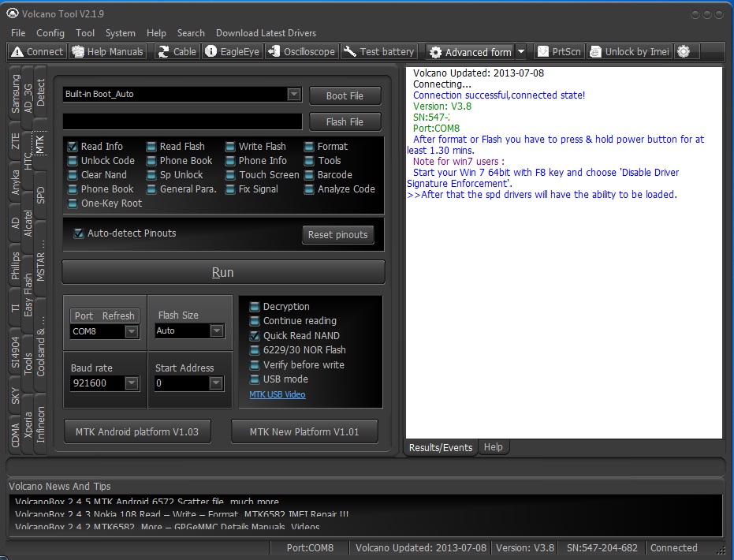
Task: Click Volcano Tool title bar logo
Action: click(x=13, y=13)
